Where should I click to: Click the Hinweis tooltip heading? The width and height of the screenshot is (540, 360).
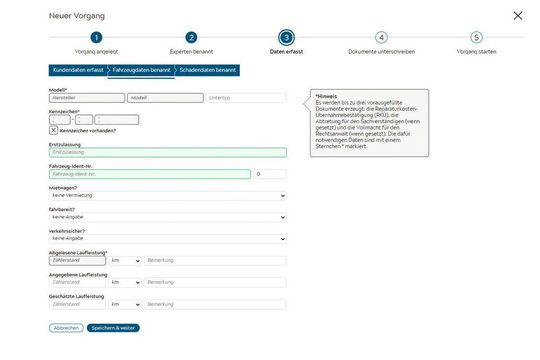pyautogui.click(x=326, y=96)
